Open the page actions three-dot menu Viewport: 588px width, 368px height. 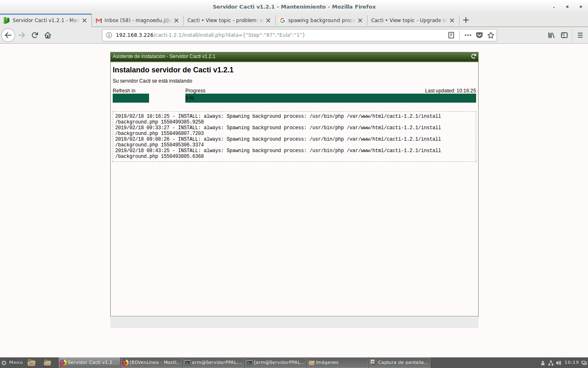[468, 35]
